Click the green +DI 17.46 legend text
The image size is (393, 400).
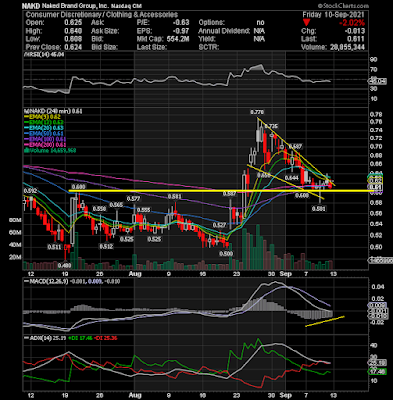tap(80, 338)
